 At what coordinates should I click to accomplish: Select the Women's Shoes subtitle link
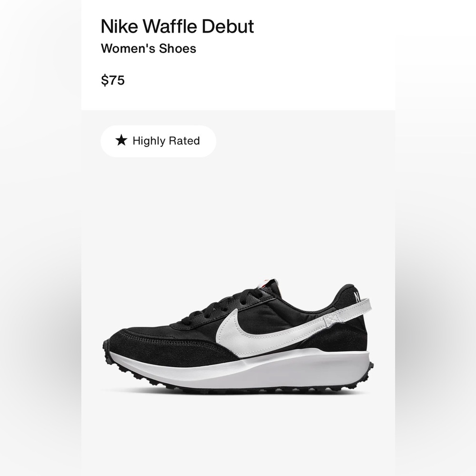[x=148, y=48]
